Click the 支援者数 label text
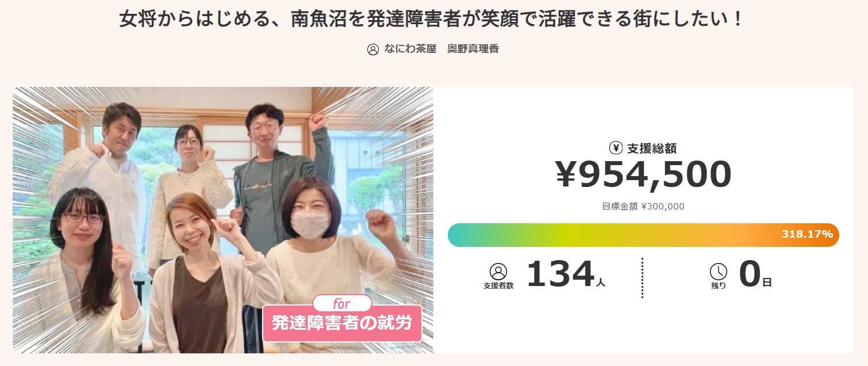 [x=498, y=285]
